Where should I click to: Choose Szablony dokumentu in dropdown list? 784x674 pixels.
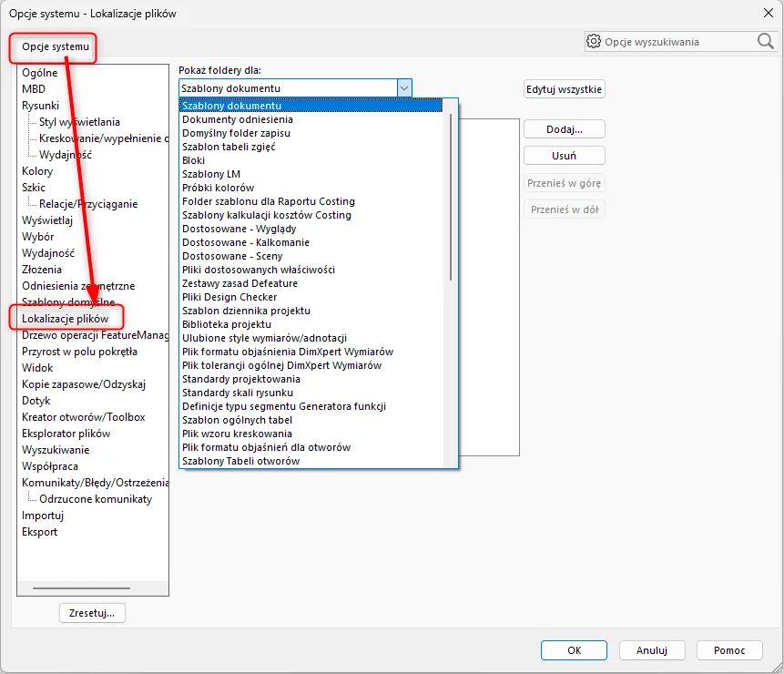tap(311, 106)
